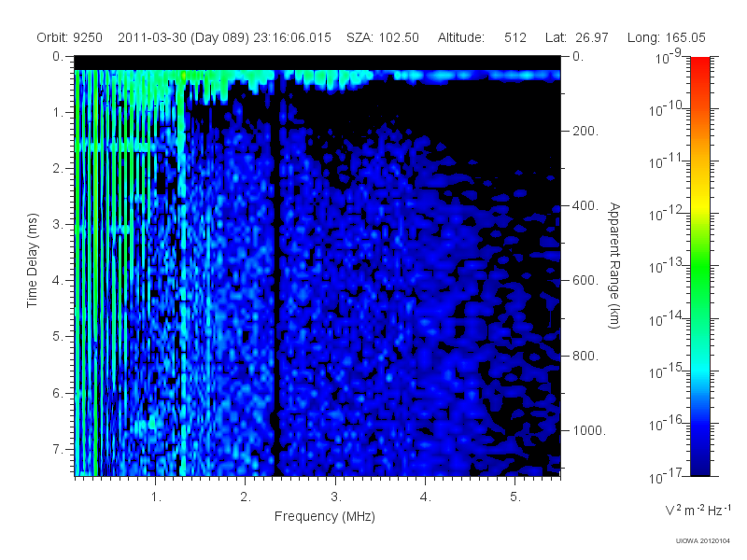Click the '400.' apparent range tick label

click(x=585, y=205)
